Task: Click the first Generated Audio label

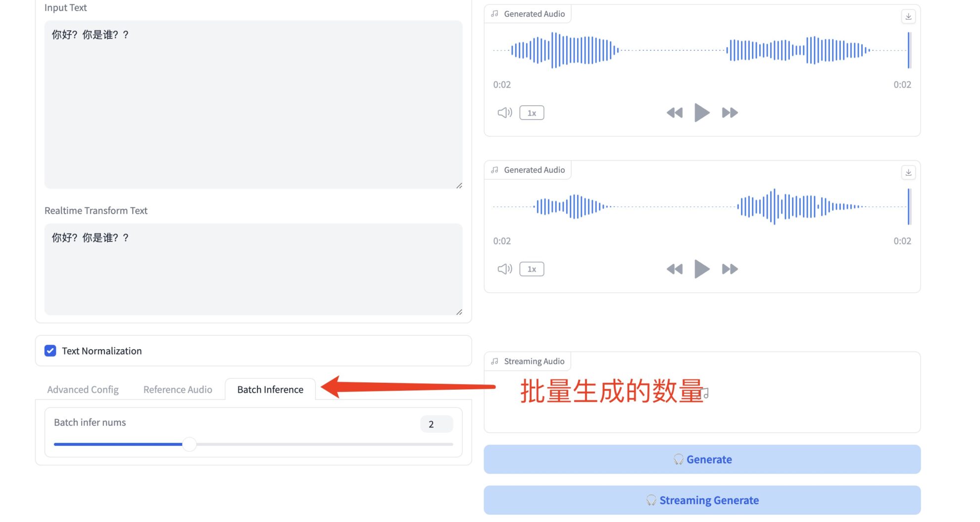Action: 535,14
